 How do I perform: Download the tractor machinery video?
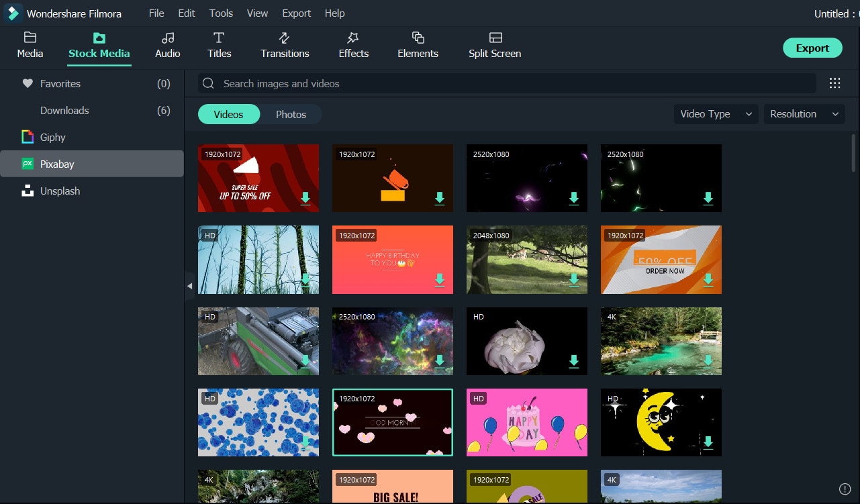(305, 361)
